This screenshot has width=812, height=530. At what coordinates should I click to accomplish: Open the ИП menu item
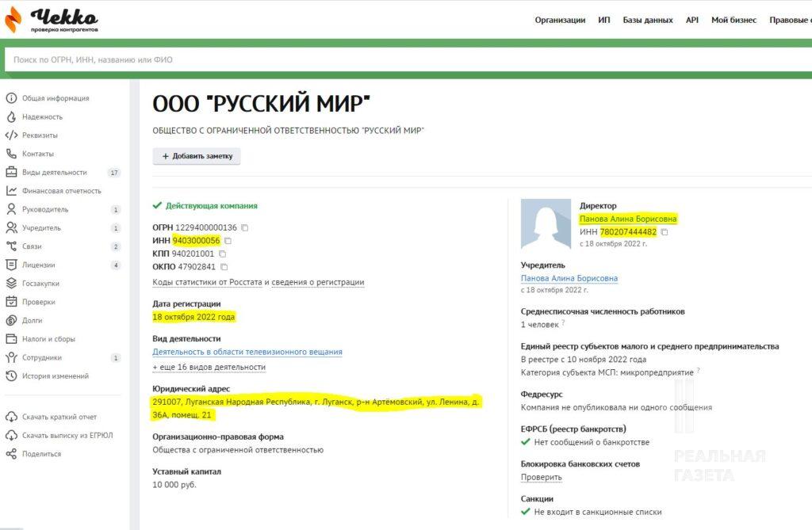pyautogui.click(x=603, y=20)
